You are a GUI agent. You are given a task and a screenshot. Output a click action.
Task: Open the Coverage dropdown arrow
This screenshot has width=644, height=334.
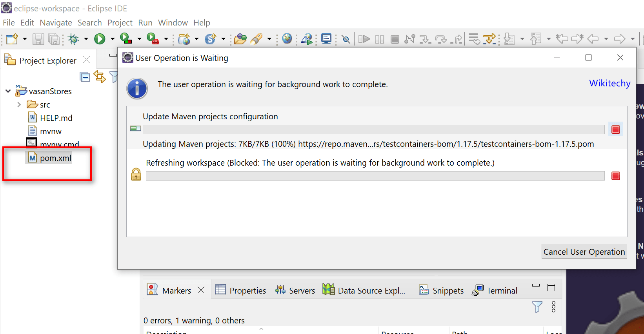tap(139, 39)
